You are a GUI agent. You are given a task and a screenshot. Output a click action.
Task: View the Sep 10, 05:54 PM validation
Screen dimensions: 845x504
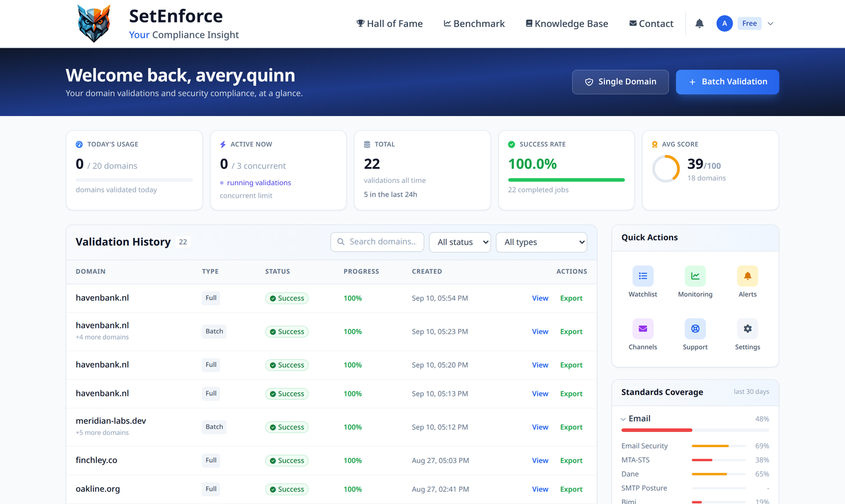pyautogui.click(x=540, y=298)
